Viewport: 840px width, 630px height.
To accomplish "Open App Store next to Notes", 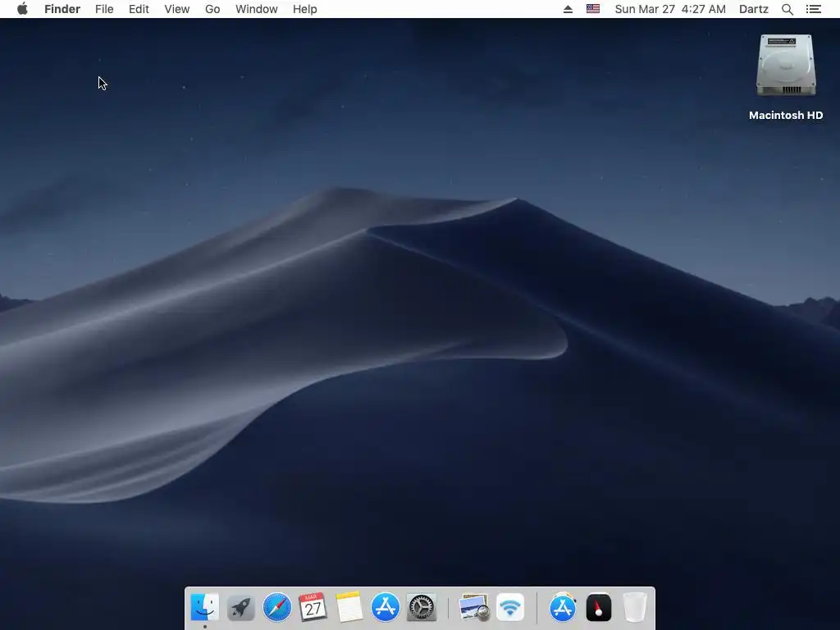I will pyautogui.click(x=386, y=607).
